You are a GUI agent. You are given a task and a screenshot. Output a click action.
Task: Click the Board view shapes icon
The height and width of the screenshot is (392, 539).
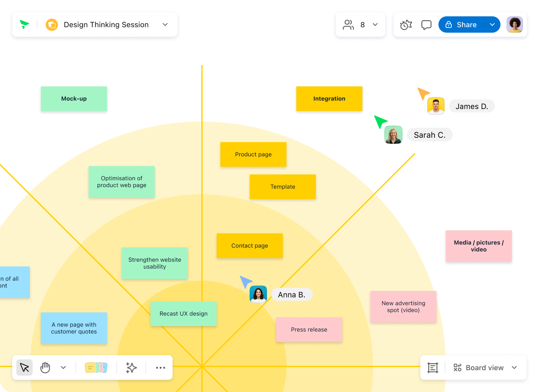(457, 368)
